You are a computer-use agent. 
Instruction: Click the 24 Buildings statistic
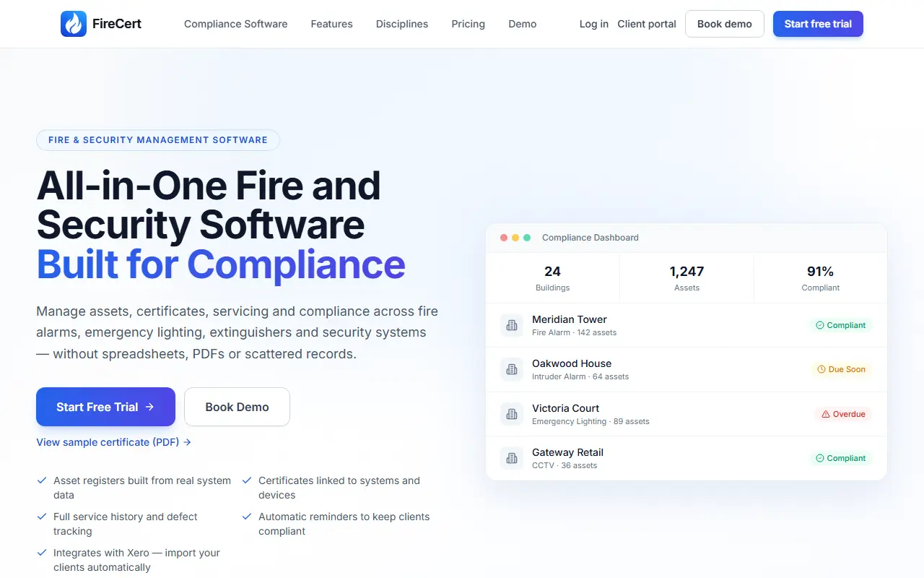(553, 278)
